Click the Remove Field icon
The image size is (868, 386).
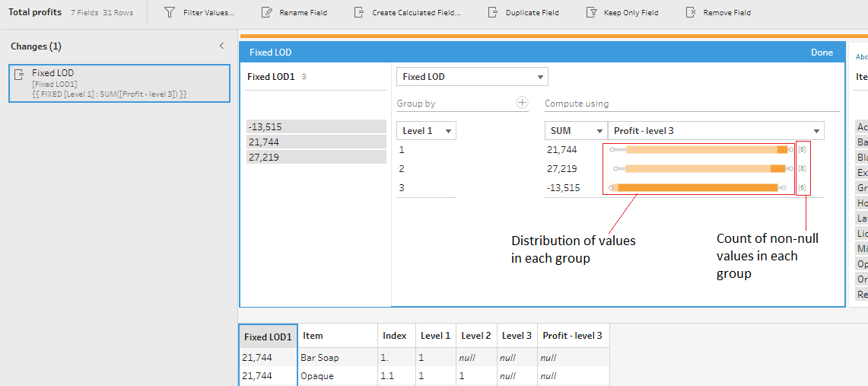(690, 12)
